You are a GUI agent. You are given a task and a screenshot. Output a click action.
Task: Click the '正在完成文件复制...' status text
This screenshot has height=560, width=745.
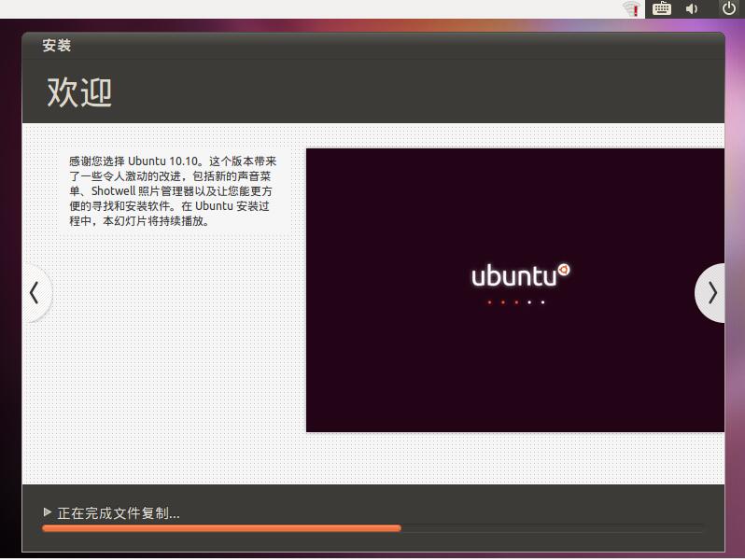(119, 513)
